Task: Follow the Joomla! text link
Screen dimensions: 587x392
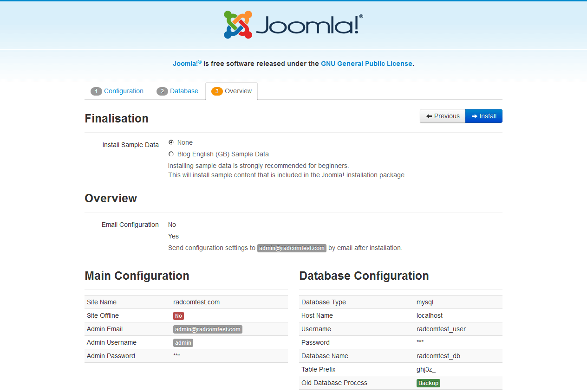Action: tap(185, 64)
